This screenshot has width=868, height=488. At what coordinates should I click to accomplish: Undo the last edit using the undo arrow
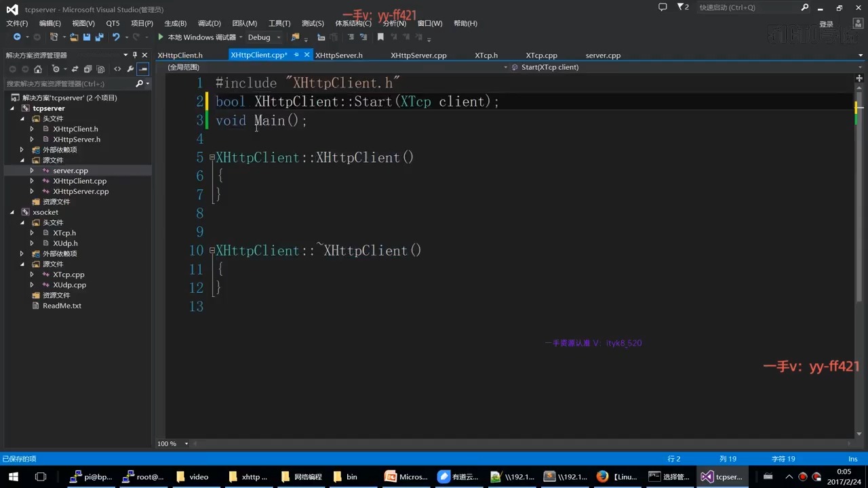click(116, 37)
